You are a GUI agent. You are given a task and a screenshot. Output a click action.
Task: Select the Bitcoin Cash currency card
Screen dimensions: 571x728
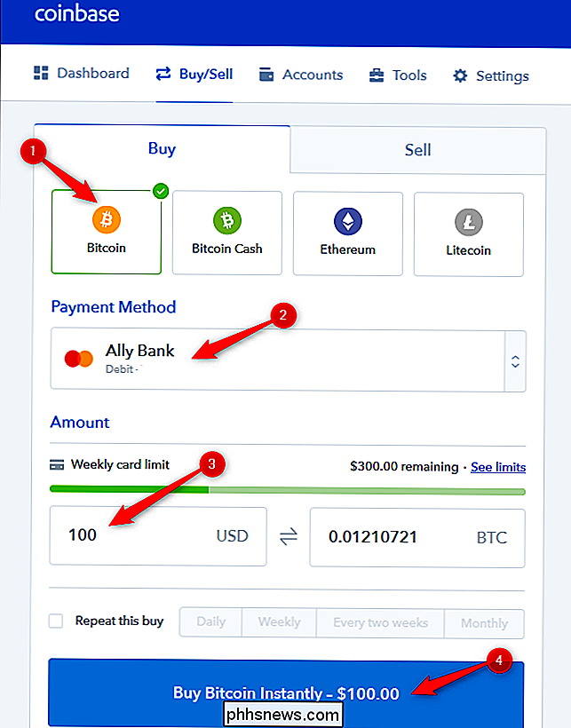pos(227,233)
